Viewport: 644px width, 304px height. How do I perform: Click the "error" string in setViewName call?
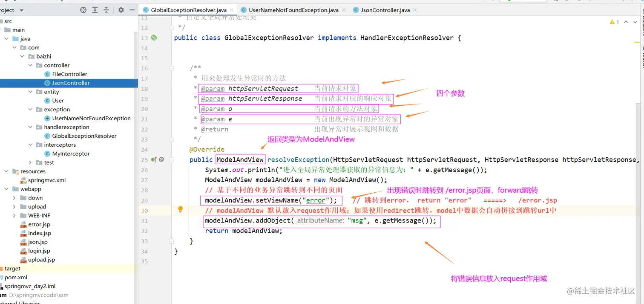tap(316, 200)
